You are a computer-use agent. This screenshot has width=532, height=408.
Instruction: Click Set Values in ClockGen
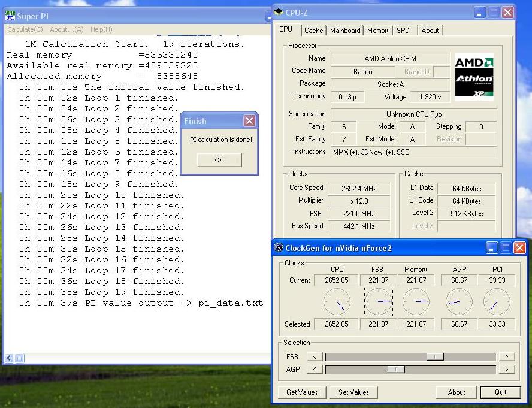point(353,392)
